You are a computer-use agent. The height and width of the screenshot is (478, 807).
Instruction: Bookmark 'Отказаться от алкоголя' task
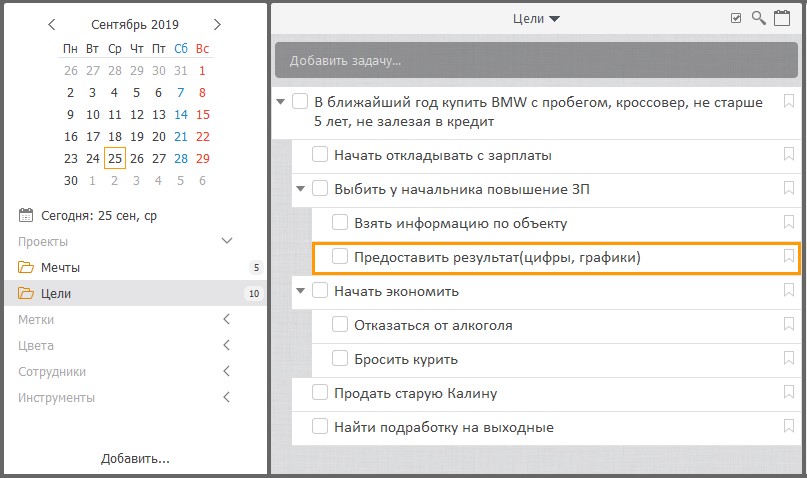tap(788, 324)
